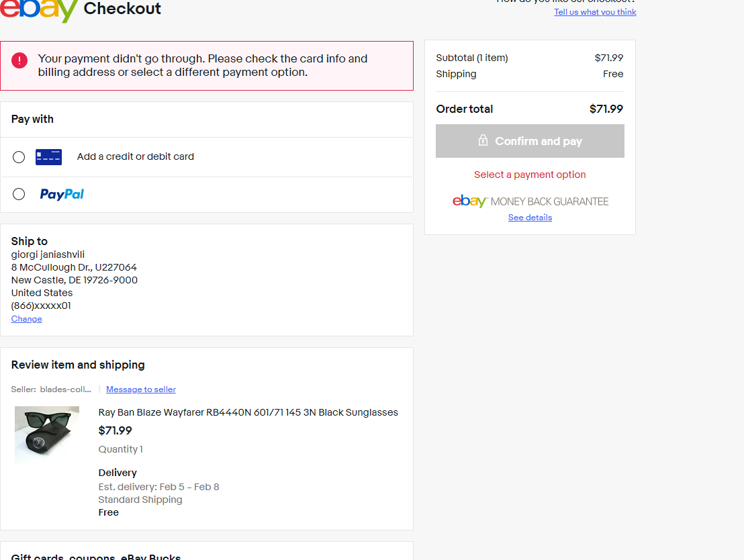Open the Message to seller link
Screen dimensions: 744x560
click(x=141, y=389)
